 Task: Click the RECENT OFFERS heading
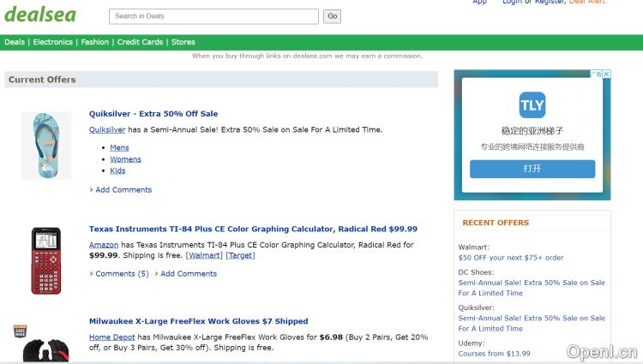coord(496,223)
